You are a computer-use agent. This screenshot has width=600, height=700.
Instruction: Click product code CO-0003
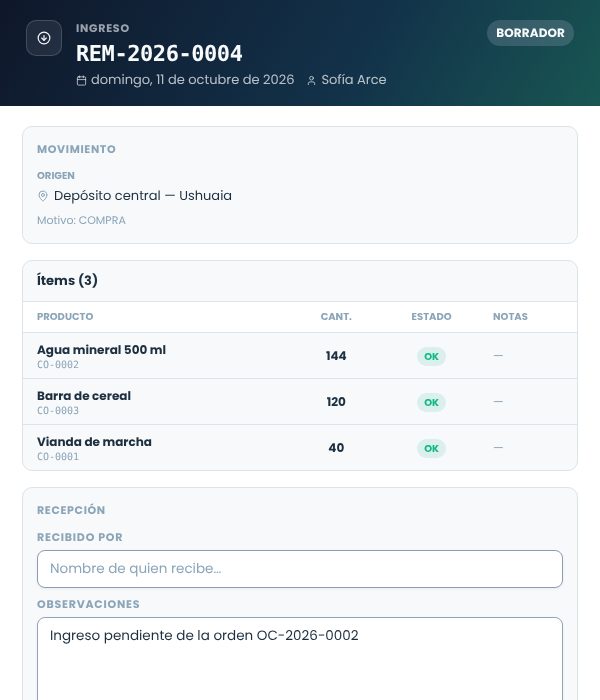coord(58,411)
